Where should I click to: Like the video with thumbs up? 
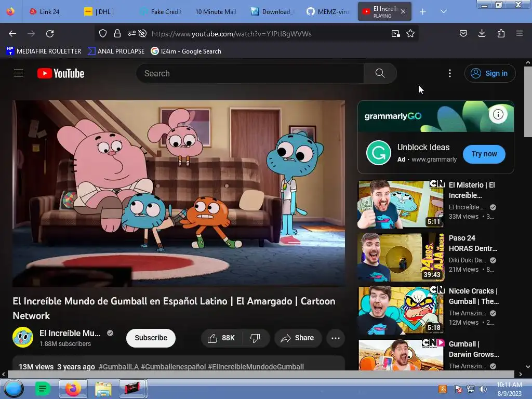[x=221, y=338]
